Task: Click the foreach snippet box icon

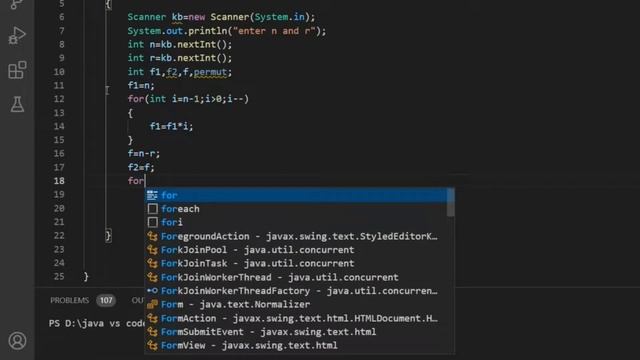Action: point(153,209)
